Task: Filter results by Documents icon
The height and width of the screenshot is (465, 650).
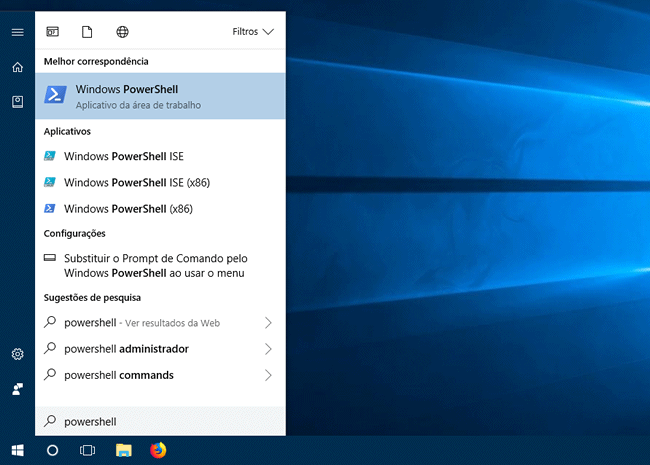Action: coord(87,32)
